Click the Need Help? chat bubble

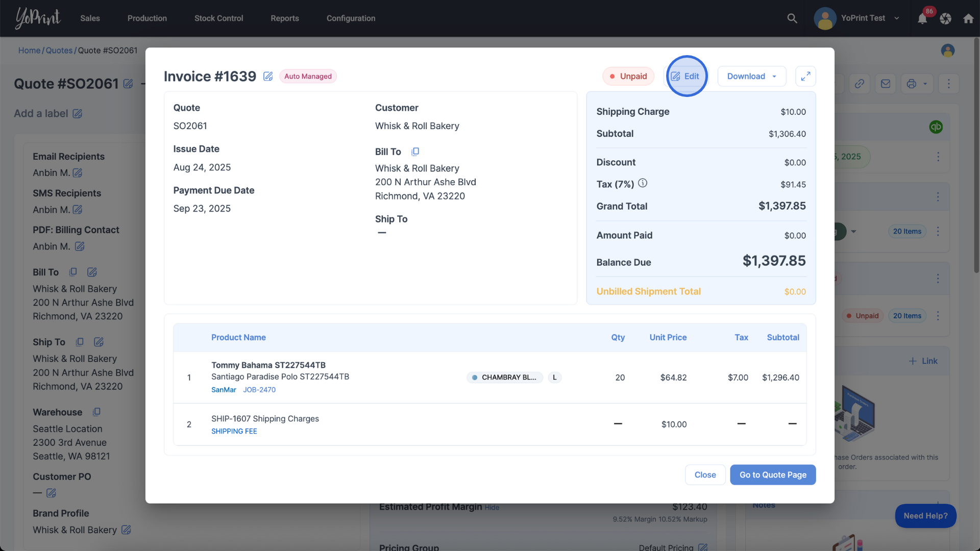[925, 516]
